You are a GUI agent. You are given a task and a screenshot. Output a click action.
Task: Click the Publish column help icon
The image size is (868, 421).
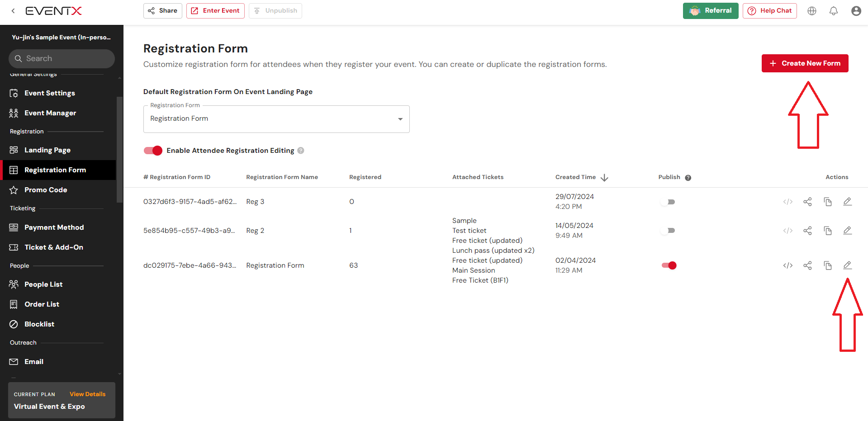pyautogui.click(x=688, y=178)
